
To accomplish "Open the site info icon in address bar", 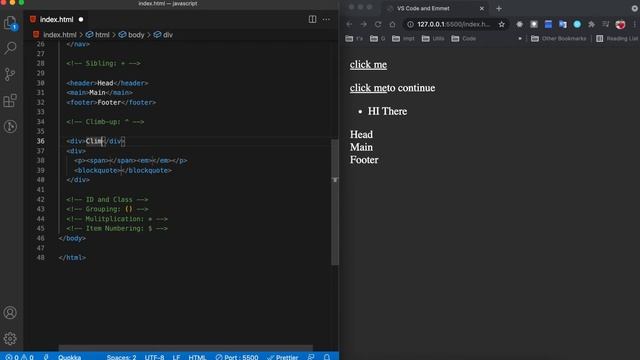I will pyautogui.click(x=410, y=24).
